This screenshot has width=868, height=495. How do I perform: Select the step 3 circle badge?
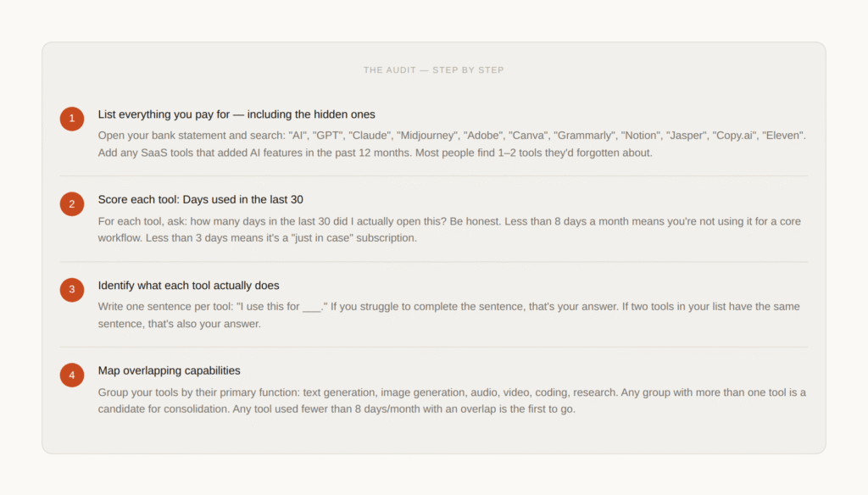pos(72,290)
